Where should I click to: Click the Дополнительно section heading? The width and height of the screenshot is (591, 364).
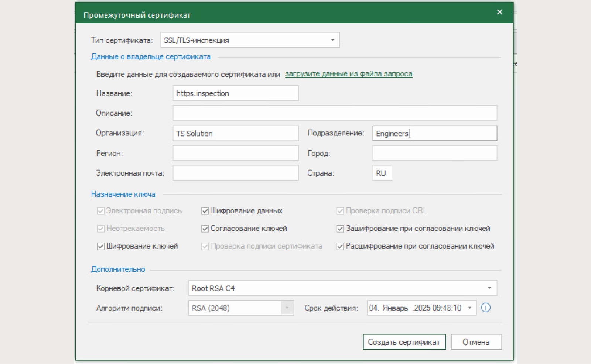coord(118,269)
